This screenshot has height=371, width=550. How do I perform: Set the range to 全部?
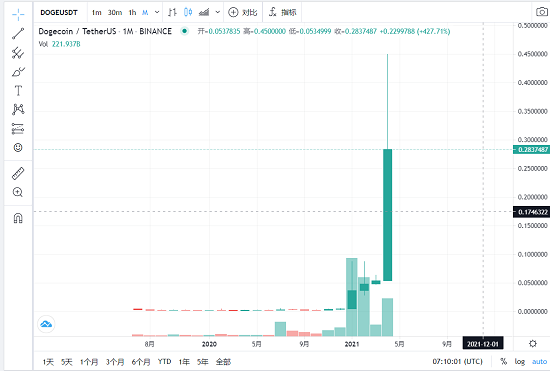[x=223, y=362]
